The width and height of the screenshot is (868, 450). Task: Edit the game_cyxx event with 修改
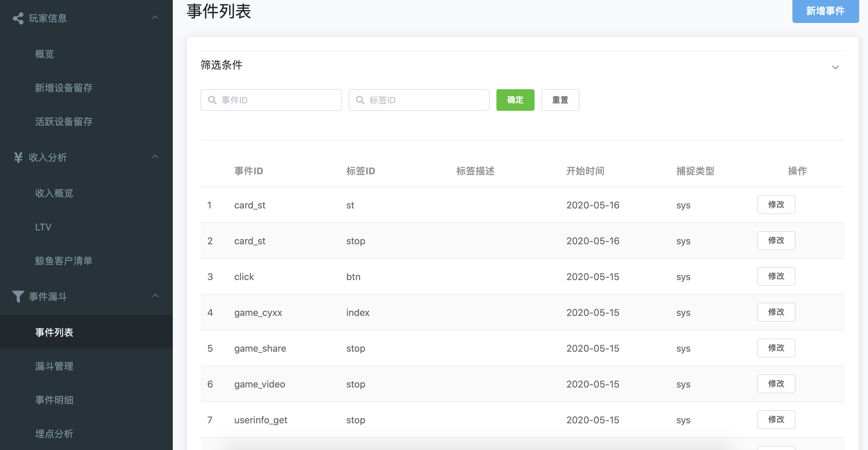pos(776,312)
